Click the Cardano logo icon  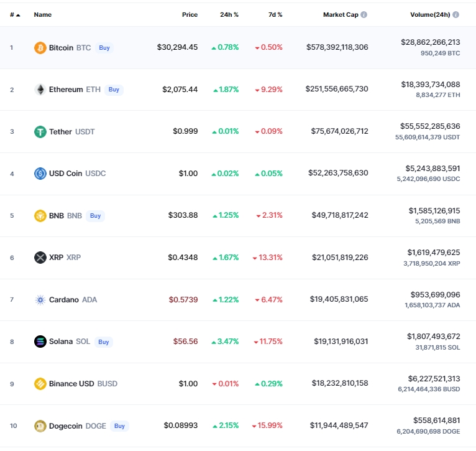point(40,300)
